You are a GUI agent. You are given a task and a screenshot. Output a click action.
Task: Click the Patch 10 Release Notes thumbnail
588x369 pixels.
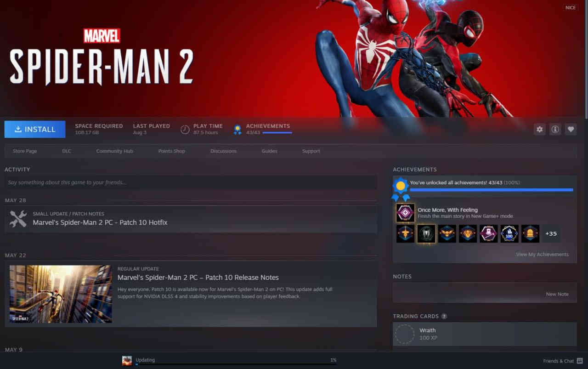click(60, 293)
